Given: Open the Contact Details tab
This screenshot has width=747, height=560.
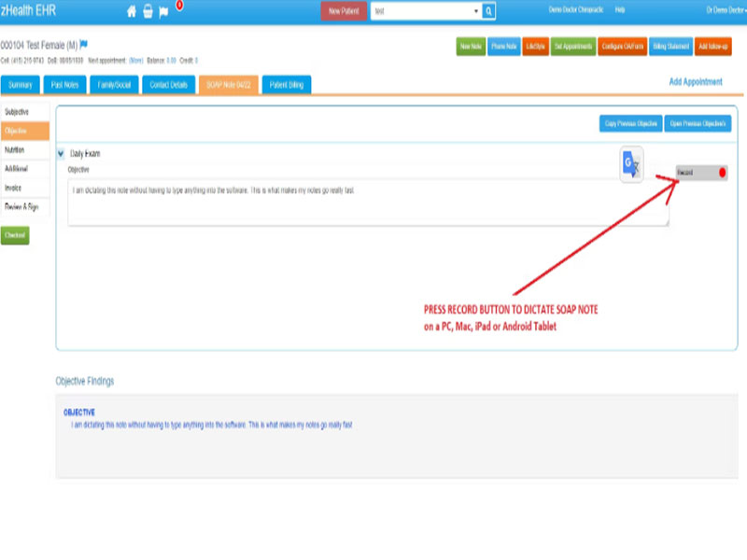Looking at the screenshot, I should [169, 85].
